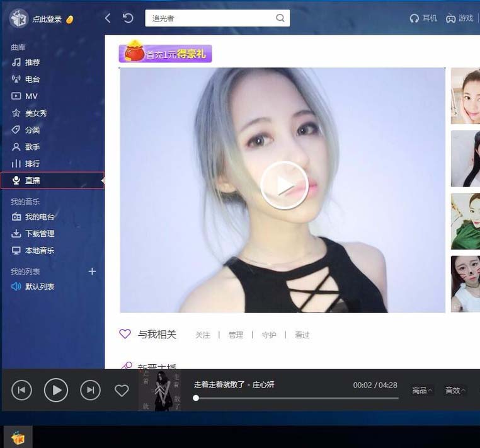Add a new list with plus icon
Image resolution: width=480 pixels, height=448 pixels.
point(92,272)
